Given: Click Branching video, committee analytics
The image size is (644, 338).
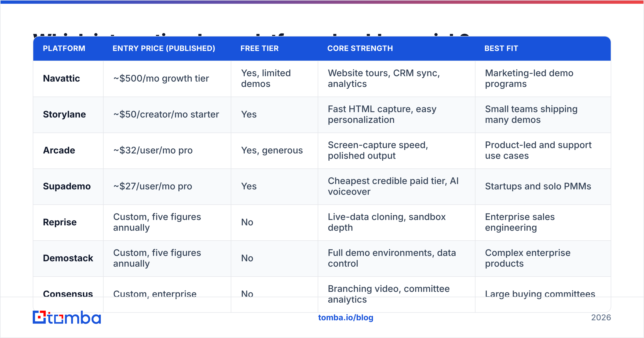Looking at the screenshot, I should [x=389, y=294].
